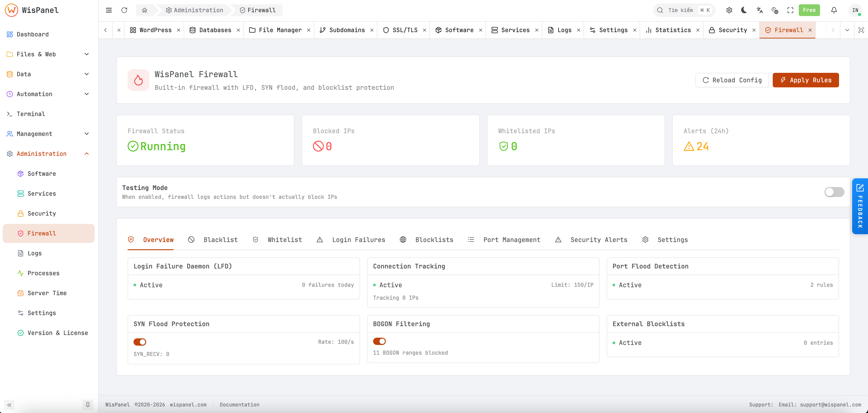Screen dimensions: 868x413
Task: Open the Documentation link
Action: 240,405
